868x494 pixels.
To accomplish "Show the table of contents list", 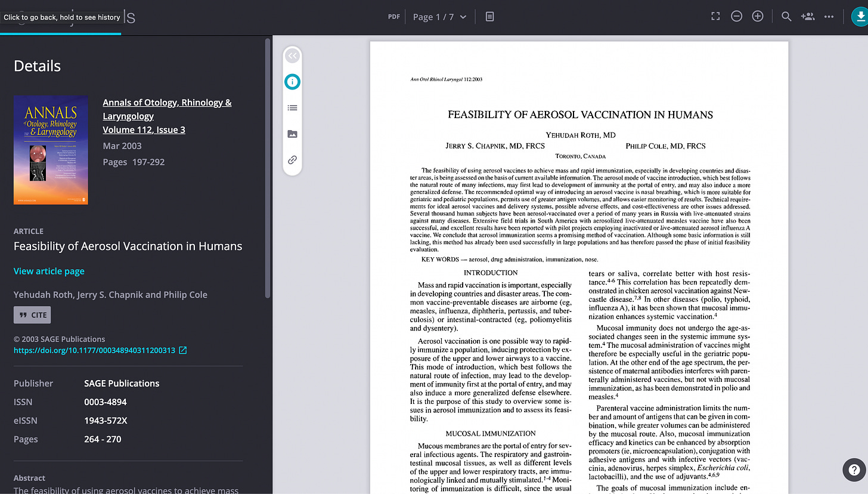I will click(x=292, y=108).
